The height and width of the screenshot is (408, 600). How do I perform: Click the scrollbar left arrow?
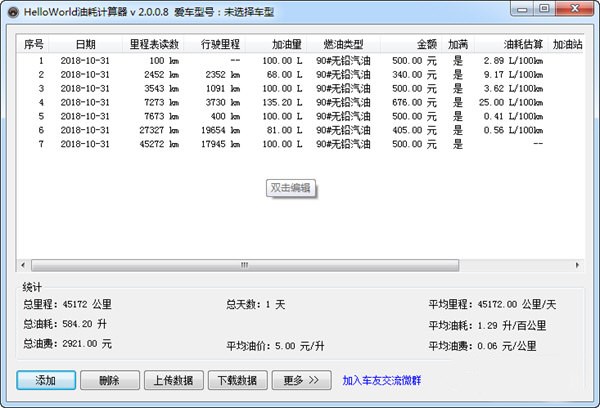23,265
